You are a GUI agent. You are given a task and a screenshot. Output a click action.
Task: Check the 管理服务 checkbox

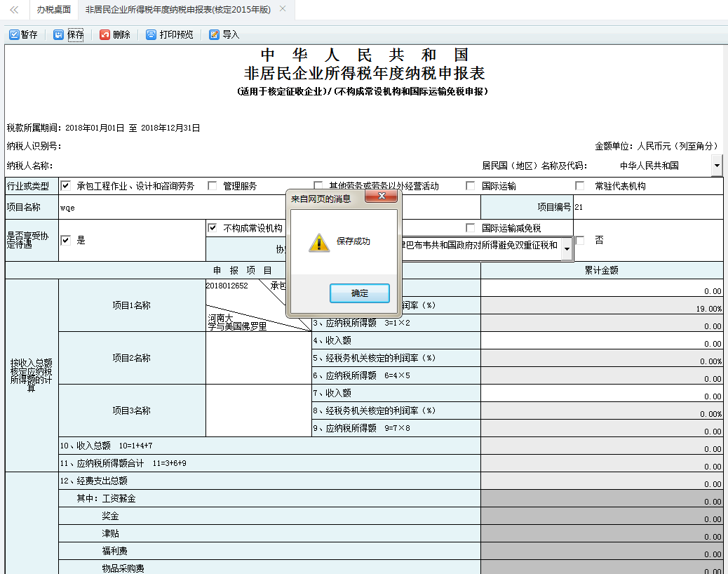point(213,185)
